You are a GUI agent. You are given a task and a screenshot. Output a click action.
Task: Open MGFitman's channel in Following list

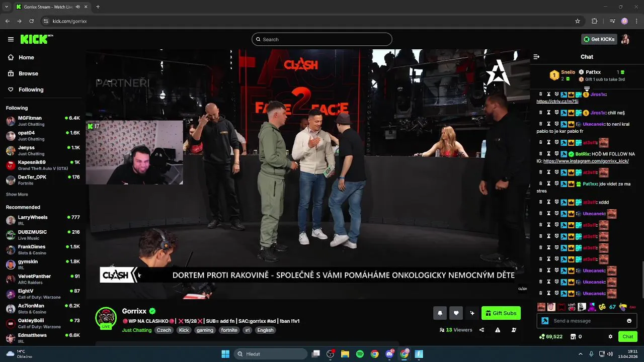(43, 121)
